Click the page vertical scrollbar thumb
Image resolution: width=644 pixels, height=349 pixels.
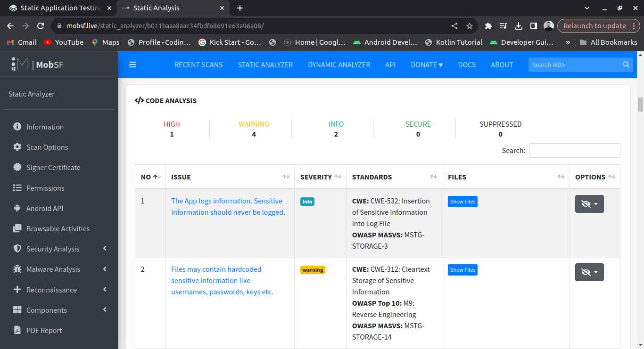click(640, 105)
